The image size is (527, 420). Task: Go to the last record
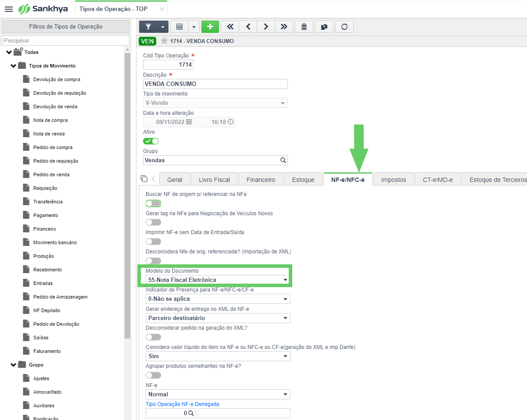(284, 27)
